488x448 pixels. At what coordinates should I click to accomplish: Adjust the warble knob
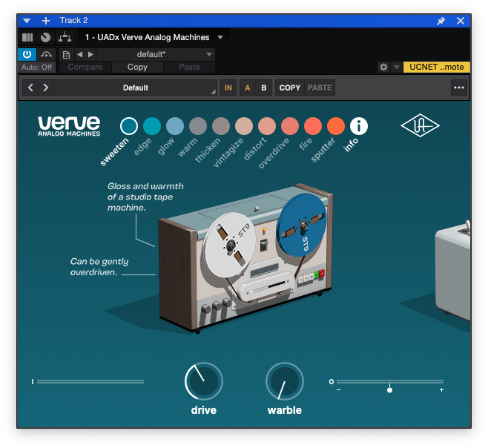point(285,381)
